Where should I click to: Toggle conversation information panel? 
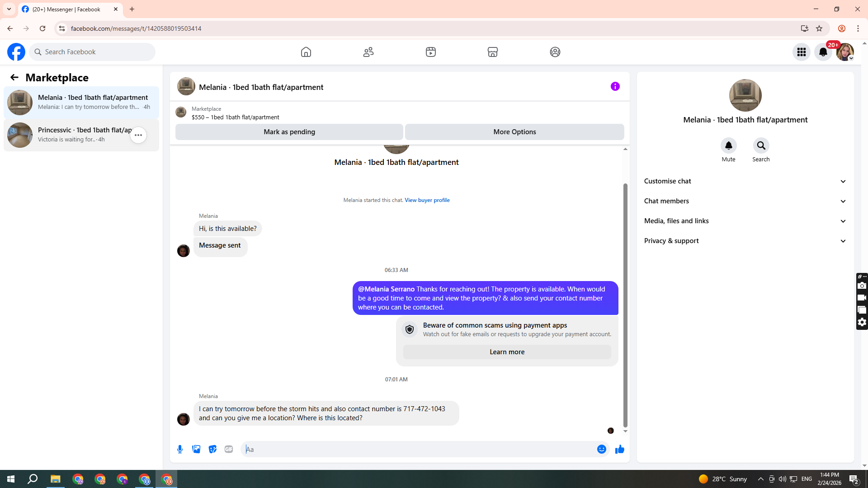pos(615,86)
